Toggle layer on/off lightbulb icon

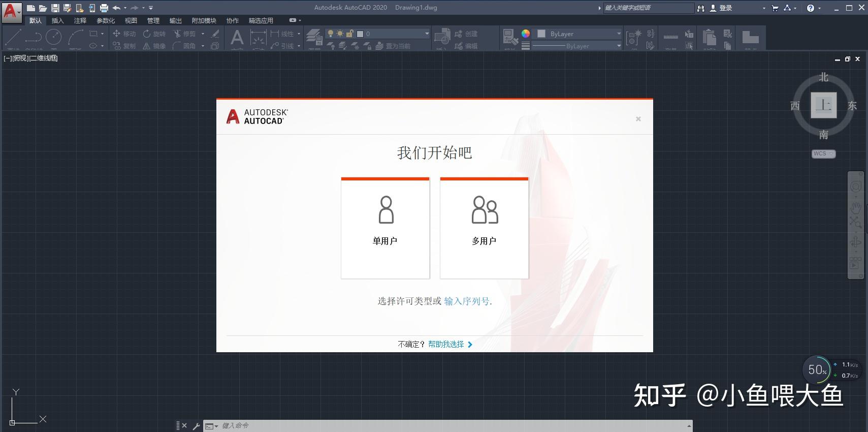pos(331,34)
